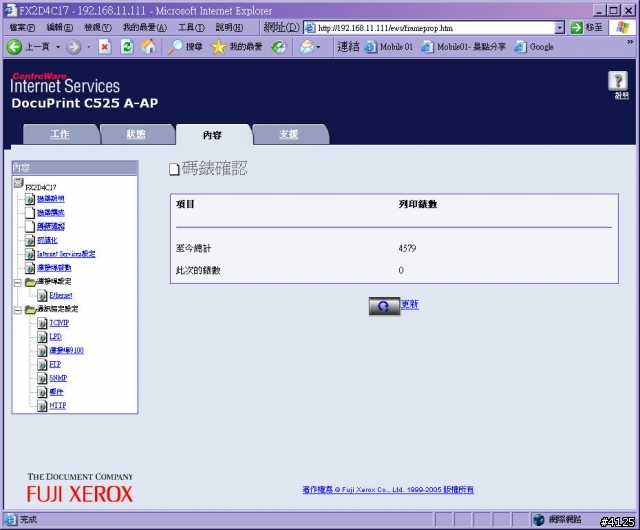Open the back button history dropdown arrow

58,47
